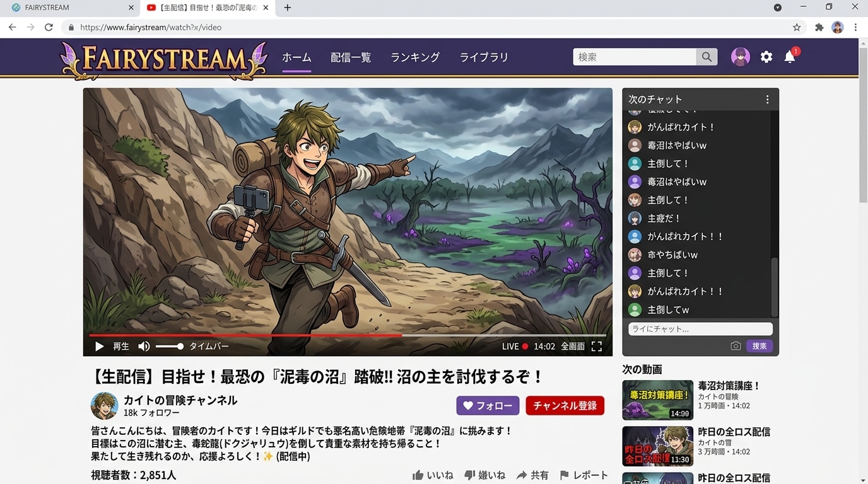The image size is (868, 484).
Task: Open a new browser tab
Action: pyautogui.click(x=288, y=8)
